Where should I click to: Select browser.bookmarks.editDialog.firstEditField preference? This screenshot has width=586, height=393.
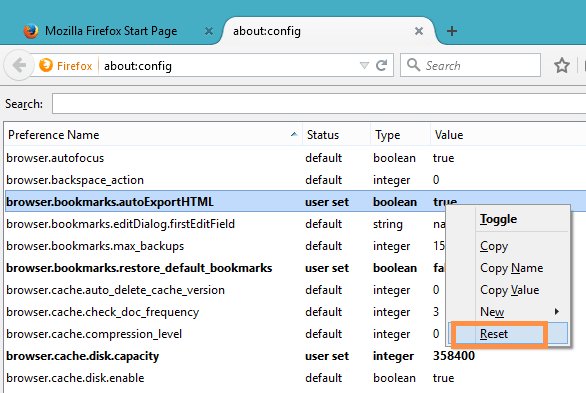[120, 224]
